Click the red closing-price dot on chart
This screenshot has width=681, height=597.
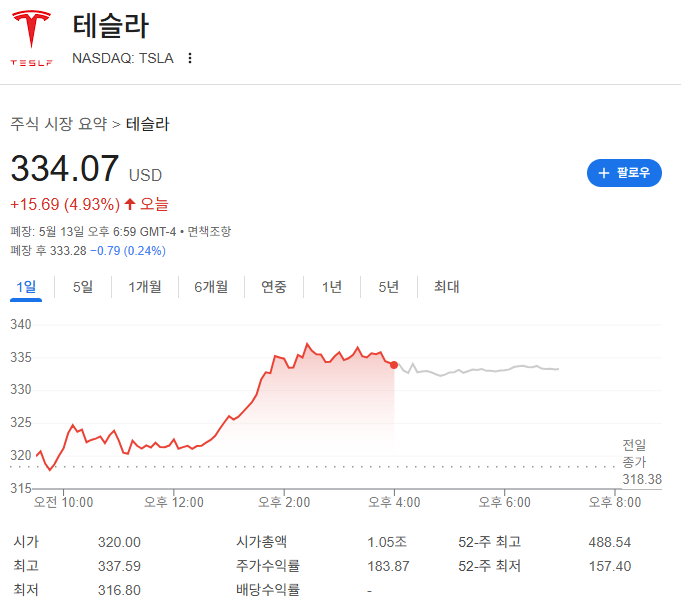[394, 365]
